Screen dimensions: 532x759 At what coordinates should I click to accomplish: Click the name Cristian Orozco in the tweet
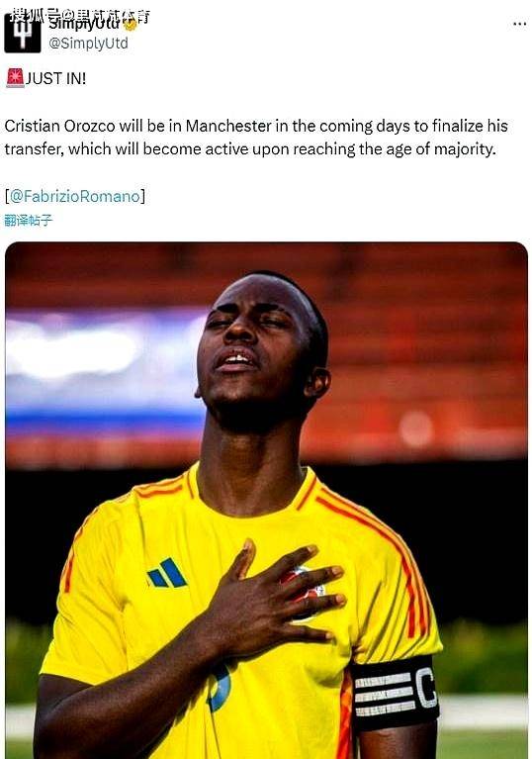coord(60,126)
